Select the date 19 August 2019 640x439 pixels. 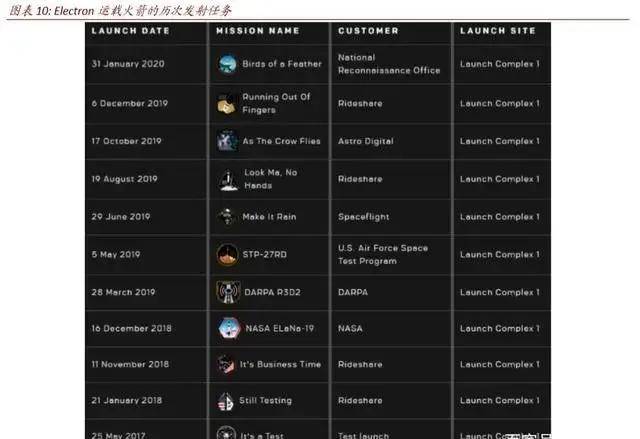click(124, 179)
